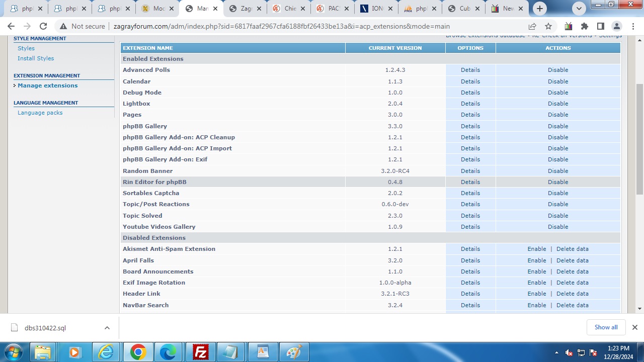Click the Chrome profile avatar icon

coord(616,26)
